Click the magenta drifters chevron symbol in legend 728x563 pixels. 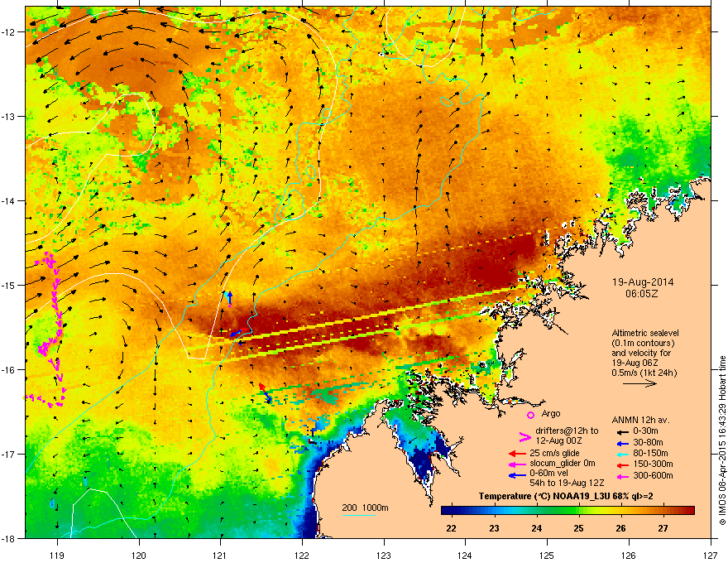pos(524,437)
